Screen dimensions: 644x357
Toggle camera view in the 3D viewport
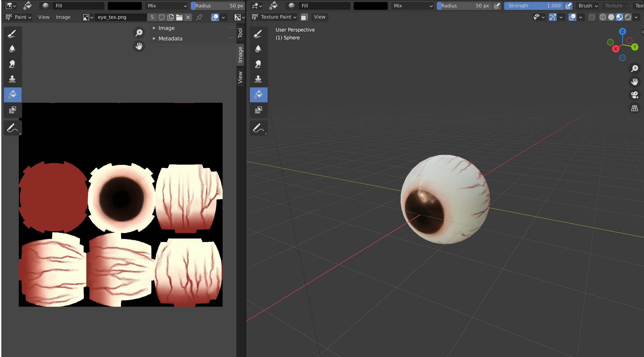(x=635, y=95)
